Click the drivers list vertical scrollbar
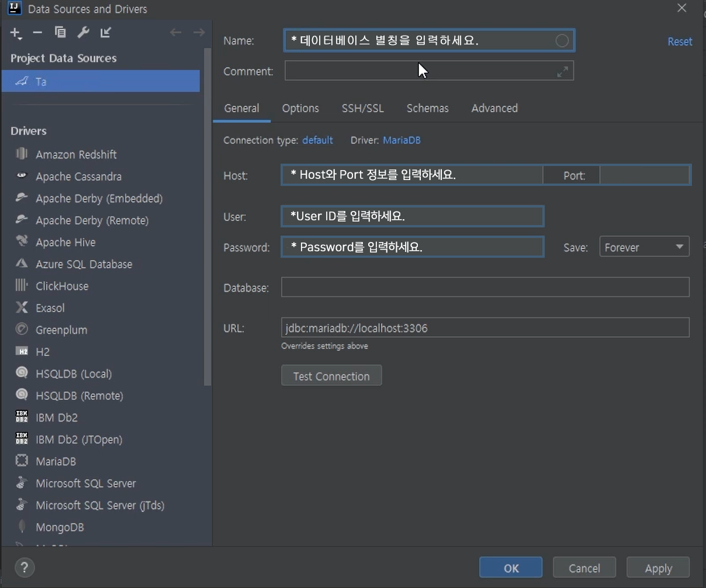 pos(207,216)
